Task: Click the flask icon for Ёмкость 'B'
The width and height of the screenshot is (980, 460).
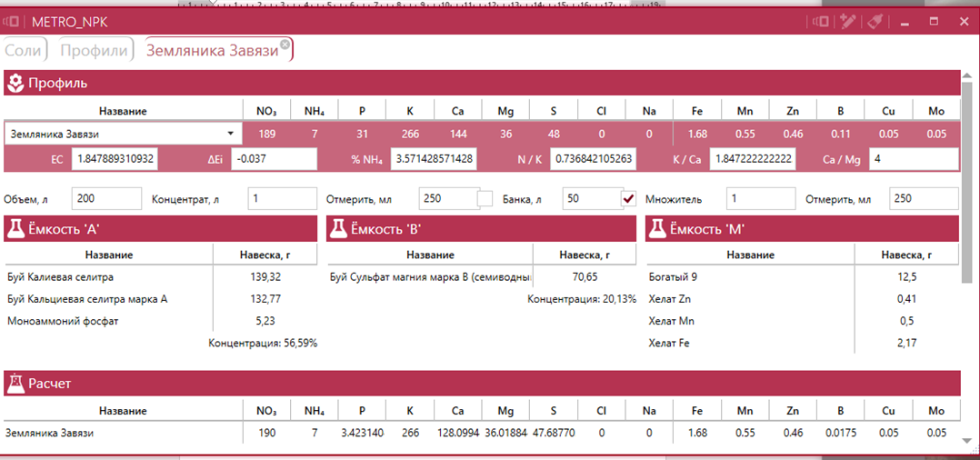Action: coord(337,228)
